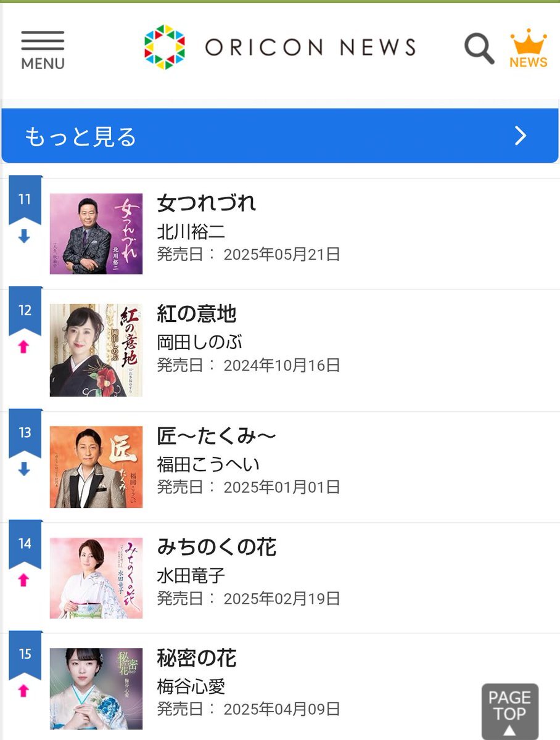Open 女つれづれ album cover thumbnail
560x740 pixels.
(96, 234)
